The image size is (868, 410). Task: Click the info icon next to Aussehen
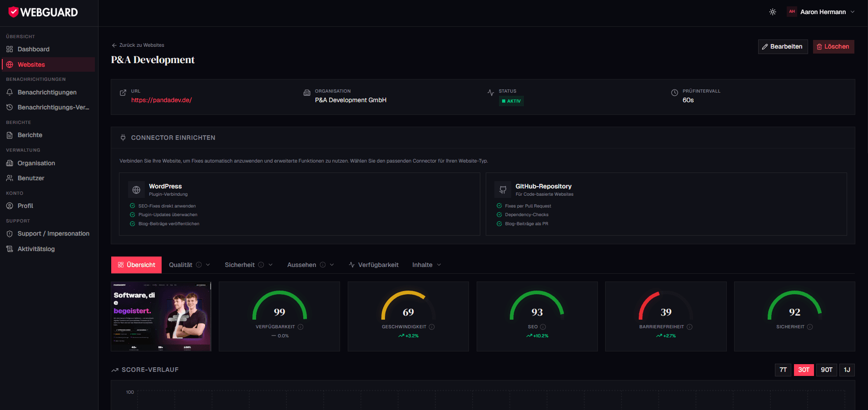(323, 265)
